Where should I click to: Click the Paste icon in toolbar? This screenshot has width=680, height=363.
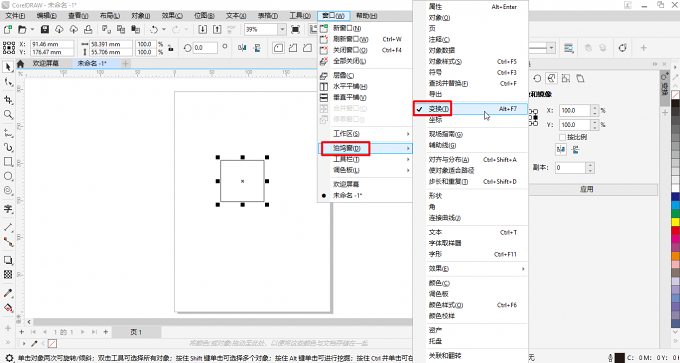point(135,29)
